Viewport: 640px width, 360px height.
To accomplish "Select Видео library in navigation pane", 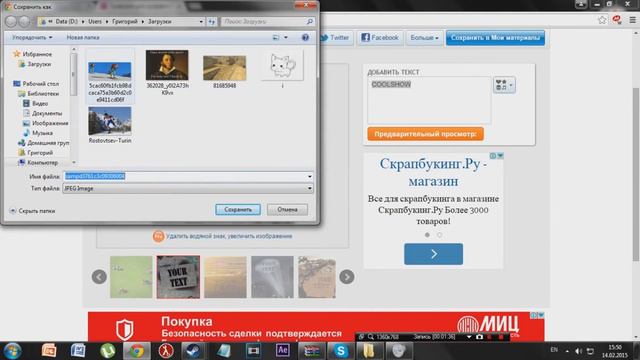I will pos(36,104).
